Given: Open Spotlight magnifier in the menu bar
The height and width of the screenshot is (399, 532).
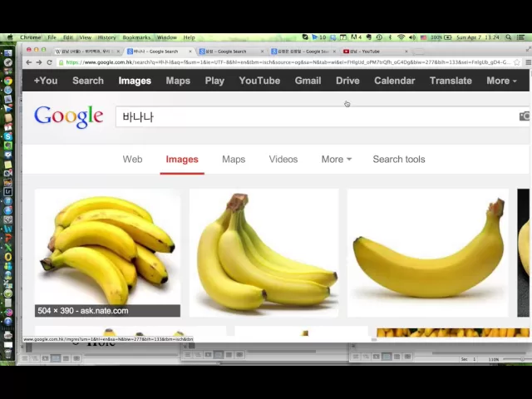Looking at the screenshot, I should pyautogui.click(x=508, y=37).
